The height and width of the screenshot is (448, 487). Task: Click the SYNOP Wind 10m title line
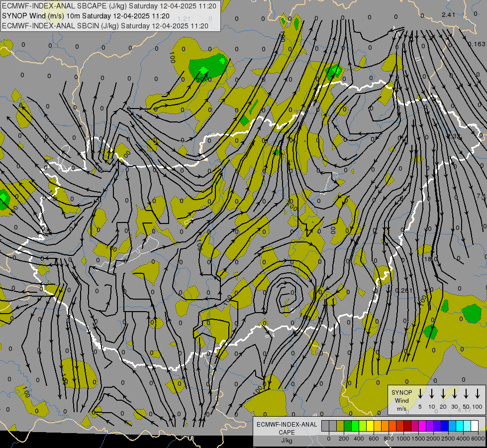tap(86, 16)
